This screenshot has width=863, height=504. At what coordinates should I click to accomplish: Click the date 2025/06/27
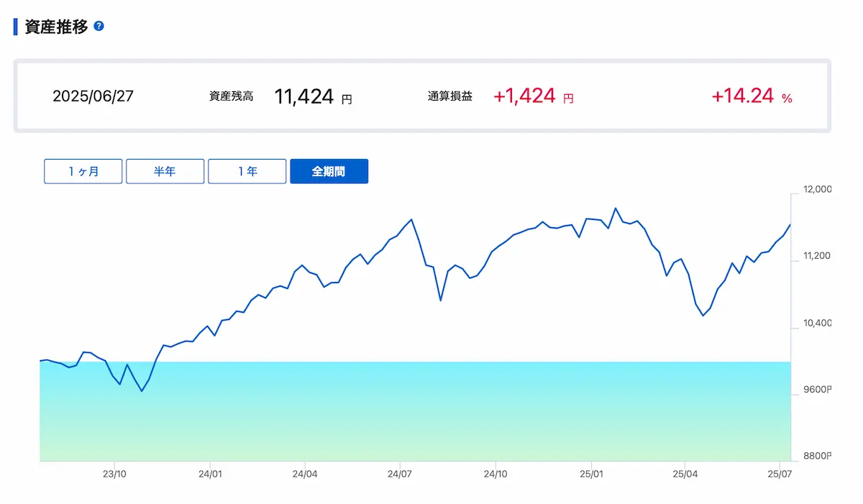93,96
